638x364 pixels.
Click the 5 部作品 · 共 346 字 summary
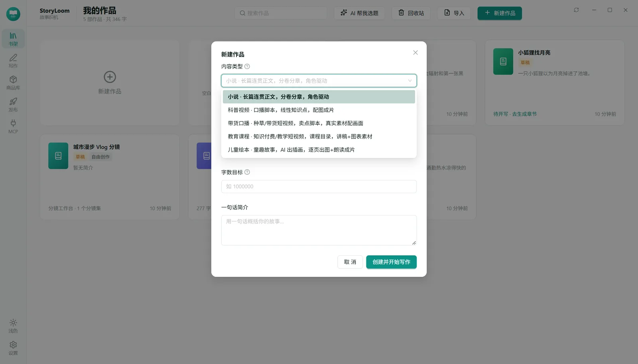(x=105, y=19)
